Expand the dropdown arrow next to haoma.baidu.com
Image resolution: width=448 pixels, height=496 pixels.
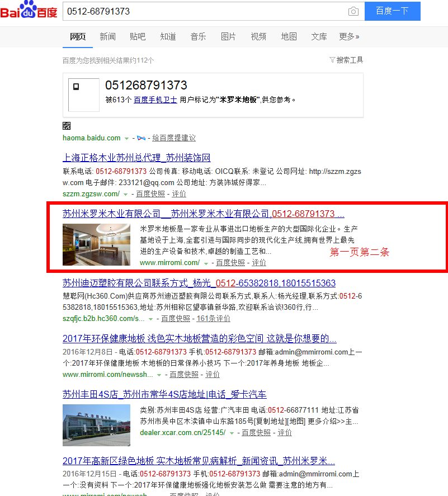click(126, 138)
